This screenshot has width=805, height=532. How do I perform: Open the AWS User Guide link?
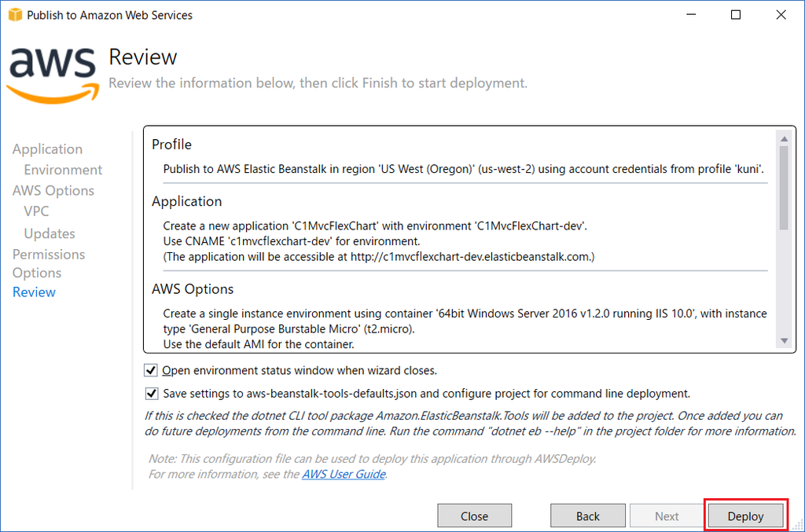tap(344, 474)
